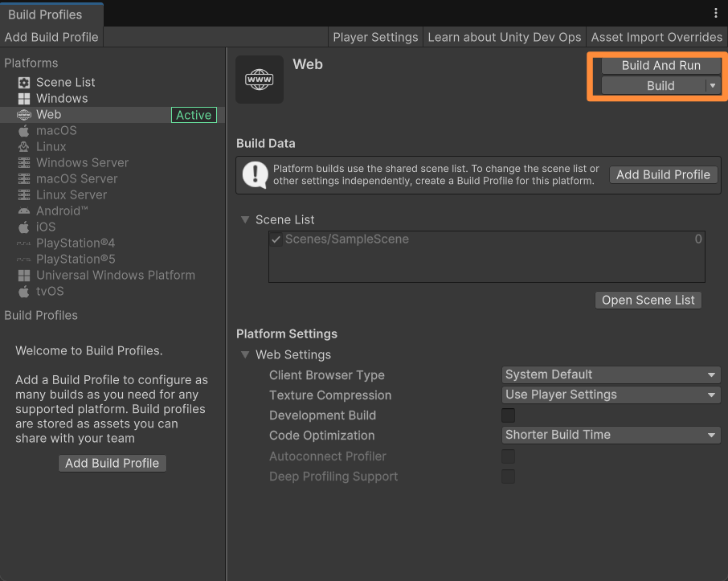The width and height of the screenshot is (728, 581).
Task: Click the Texture Compression label
Action: pyautogui.click(x=330, y=395)
